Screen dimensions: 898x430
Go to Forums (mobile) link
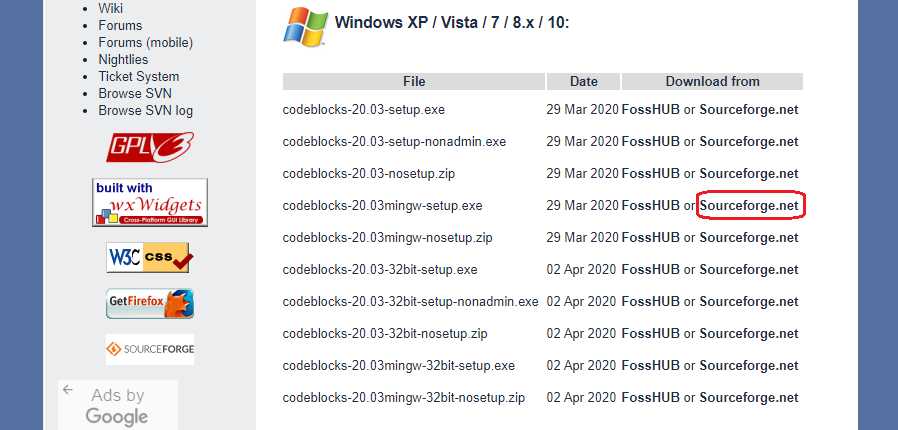click(x=145, y=42)
